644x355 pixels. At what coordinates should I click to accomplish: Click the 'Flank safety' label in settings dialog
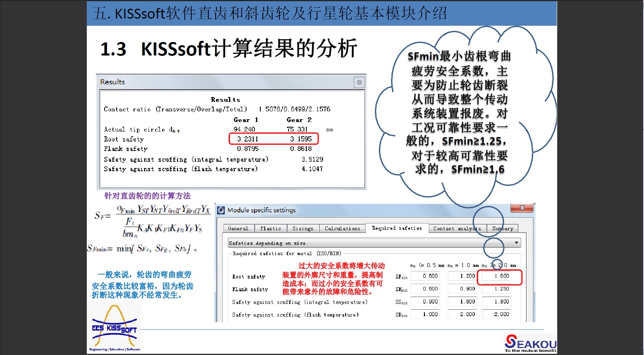point(250,289)
